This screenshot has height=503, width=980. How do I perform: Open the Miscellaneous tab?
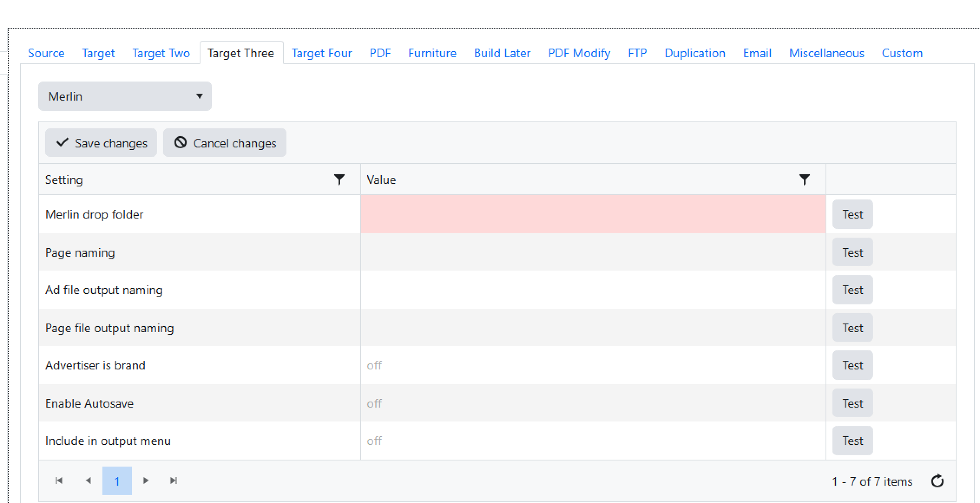tap(826, 53)
